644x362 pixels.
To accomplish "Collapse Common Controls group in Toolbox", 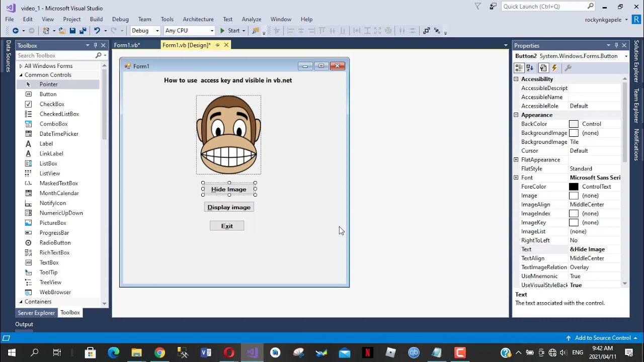I will (x=21, y=75).
